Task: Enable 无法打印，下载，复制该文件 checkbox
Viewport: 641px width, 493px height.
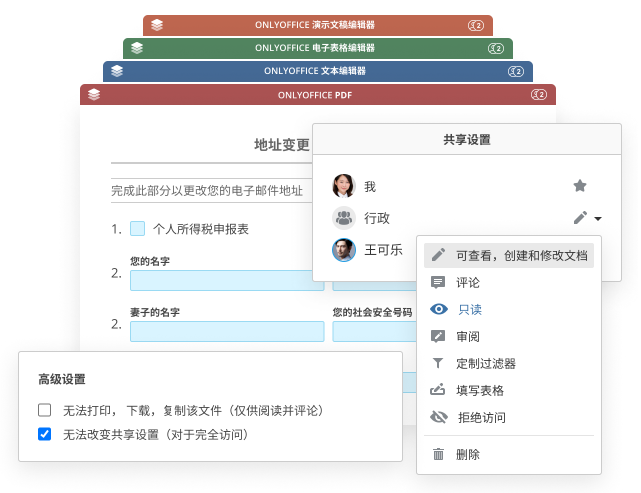Action: coord(44,410)
